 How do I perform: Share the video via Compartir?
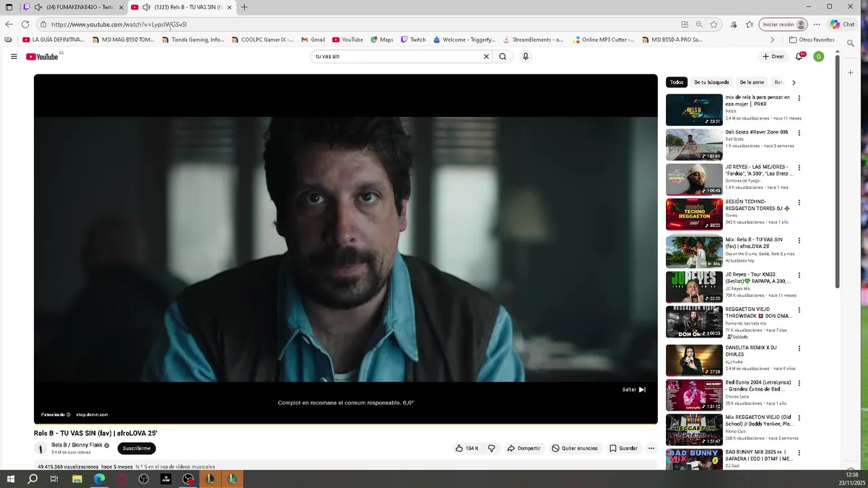524,448
